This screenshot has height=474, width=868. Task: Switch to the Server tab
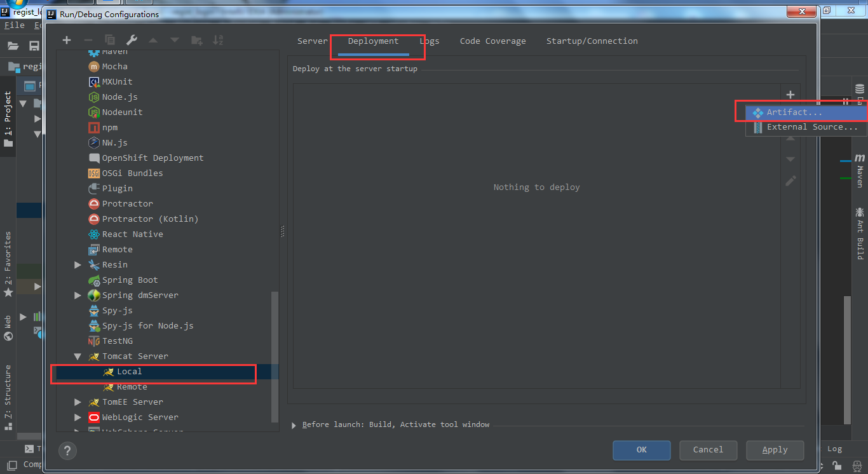coord(312,41)
